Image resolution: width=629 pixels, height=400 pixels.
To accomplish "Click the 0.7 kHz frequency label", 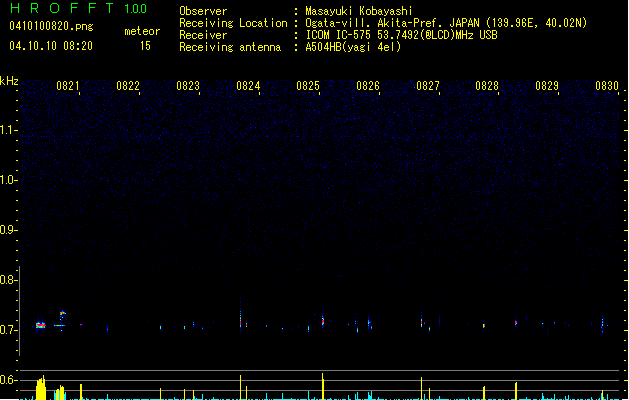I will click(x=8, y=330).
